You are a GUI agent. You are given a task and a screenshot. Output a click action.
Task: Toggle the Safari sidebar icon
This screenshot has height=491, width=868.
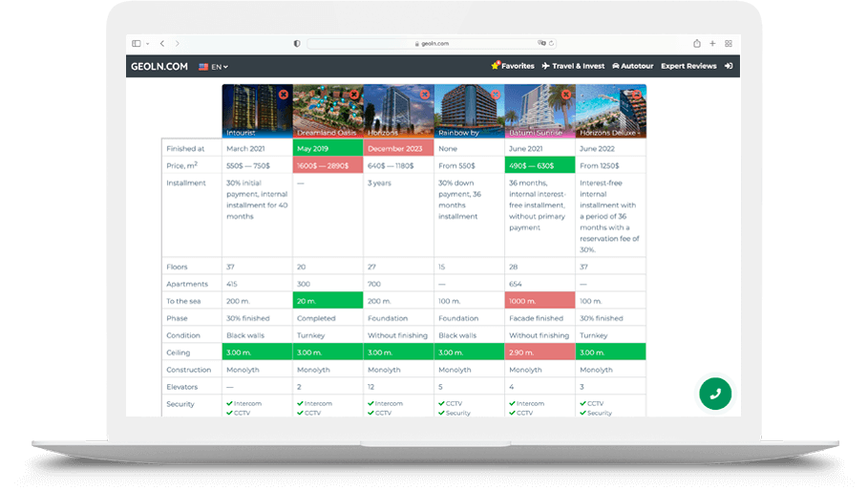click(137, 44)
